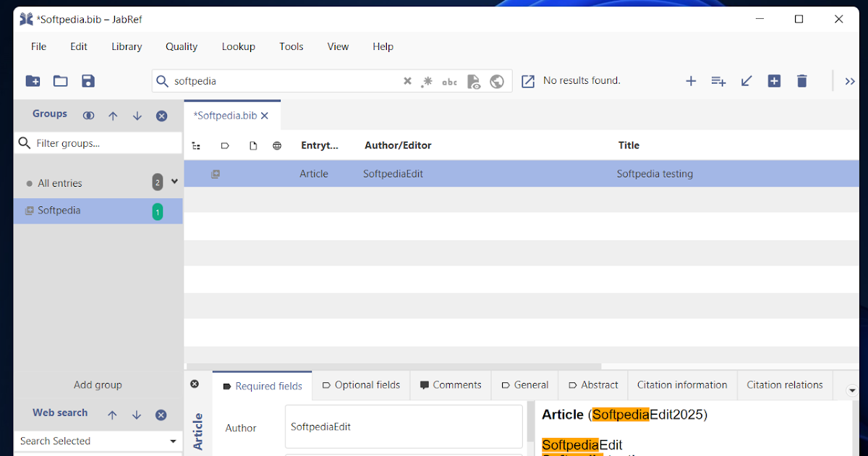Screen dimensions: 868x456
Task: Click the label column header icon
Action: (x=225, y=145)
